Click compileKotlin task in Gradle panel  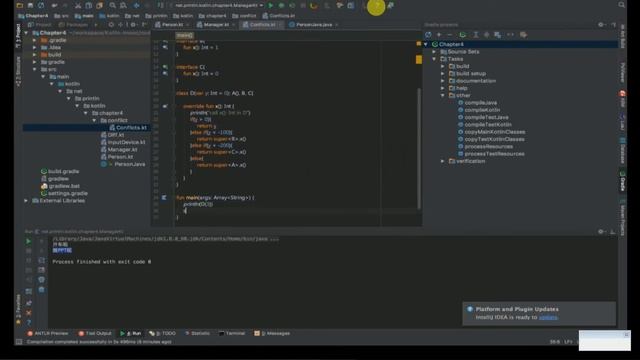pyautogui.click(x=482, y=110)
